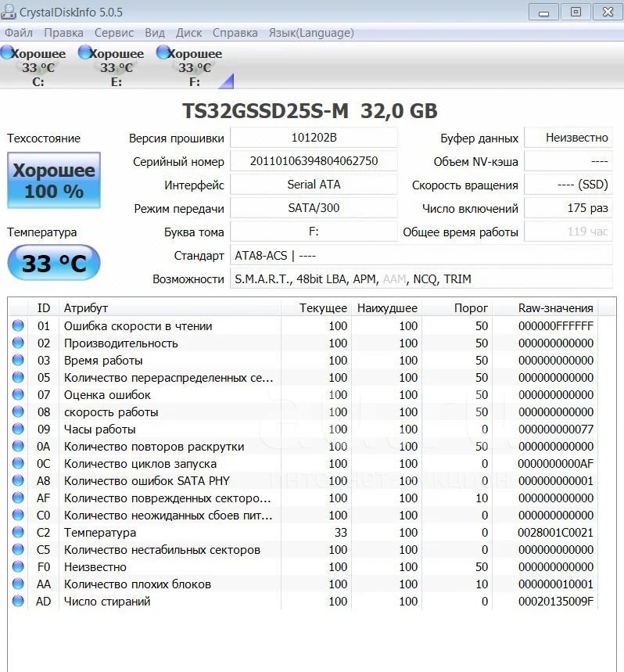The height and width of the screenshot is (672, 624).
Task: Select 'Количество нестабильных секторов' attribute
Action: pos(162,550)
